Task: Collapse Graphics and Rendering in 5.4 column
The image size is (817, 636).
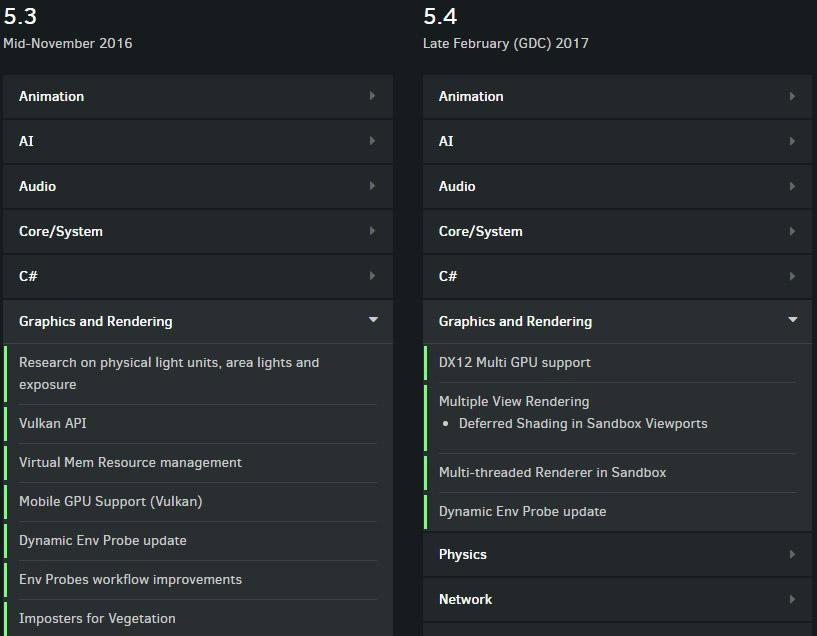Action: point(793,321)
